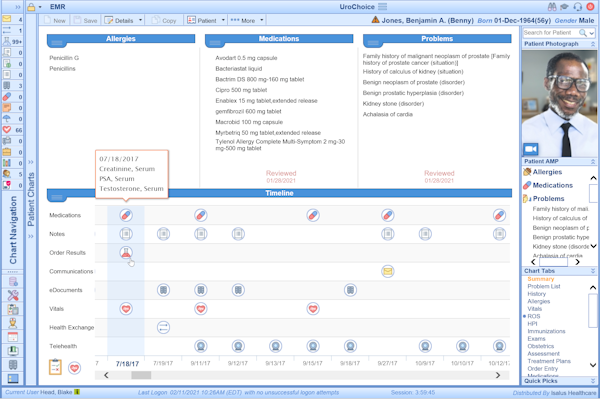The height and width of the screenshot is (399, 600).
Task: Click the timeline scroll right arrow
Action: (498, 375)
